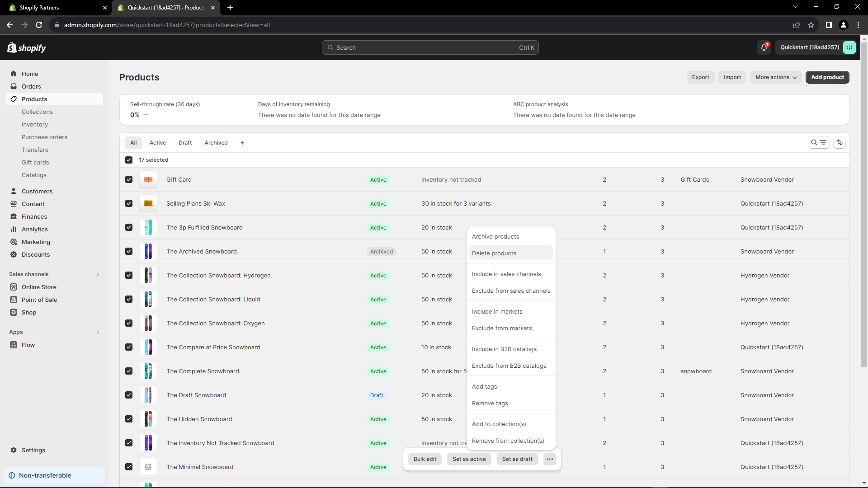Image resolution: width=868 pixels, height=488 pixels.
Task: Select the Analytics sidebar icon
Action: (14, 229)
